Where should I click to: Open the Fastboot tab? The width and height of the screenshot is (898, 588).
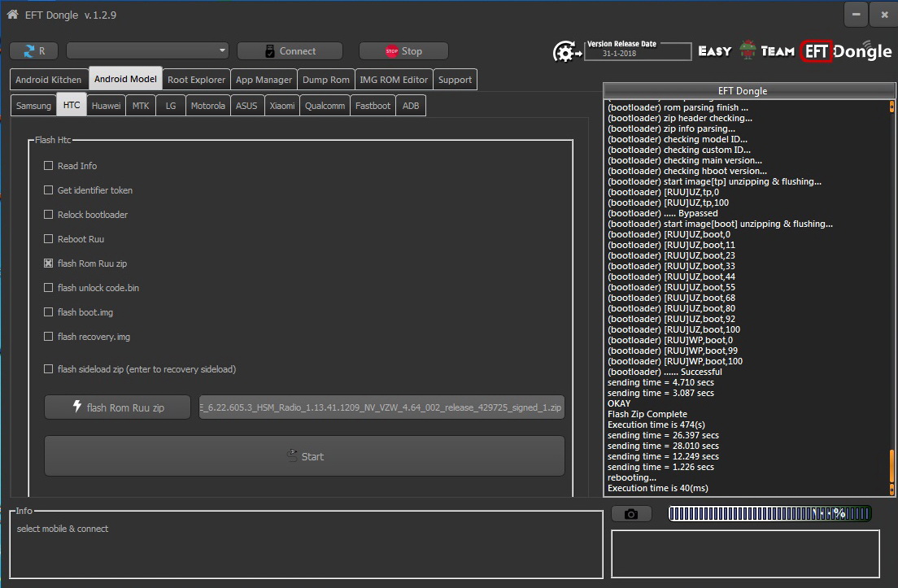coord(373,106)
